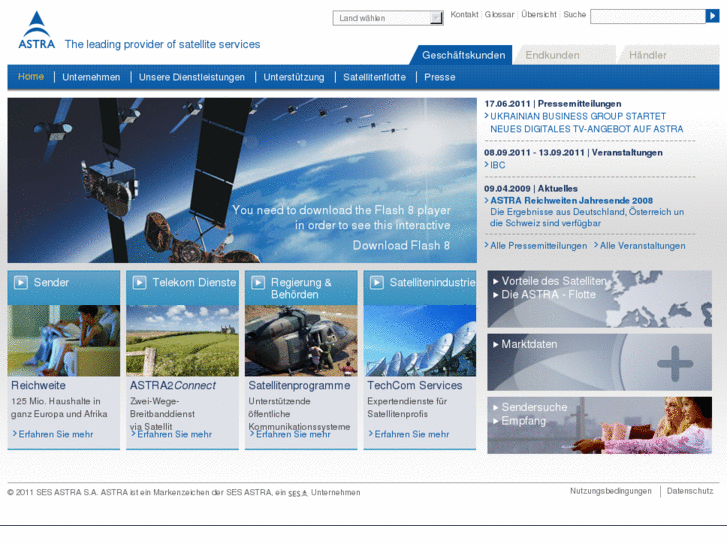Click Vorteile des Satelliten banner link
The width and height of the screenshot is (727, 545).
coord(554,281)
